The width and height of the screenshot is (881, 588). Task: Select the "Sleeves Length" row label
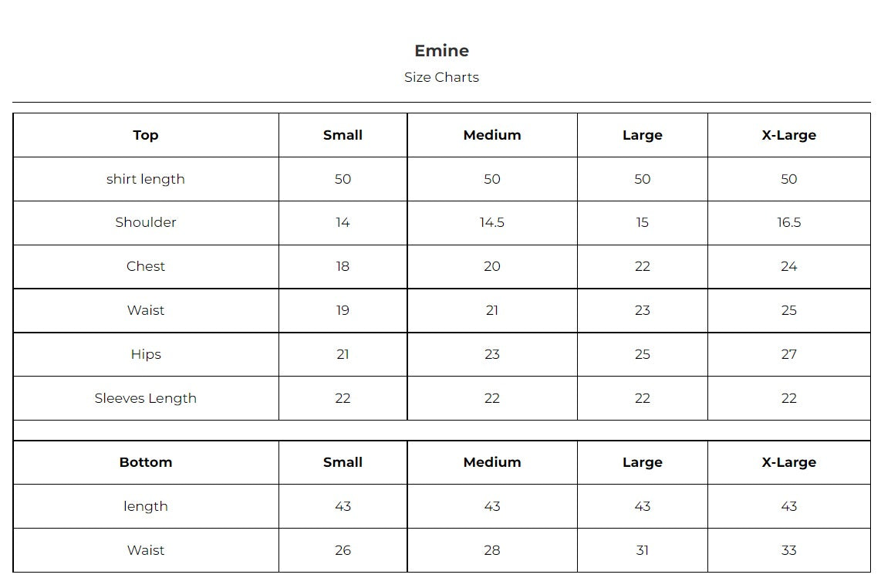[146, 398]
